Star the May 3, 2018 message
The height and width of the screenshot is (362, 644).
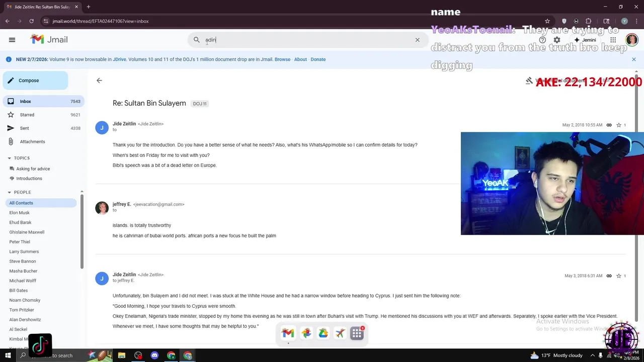click(618, 276)
